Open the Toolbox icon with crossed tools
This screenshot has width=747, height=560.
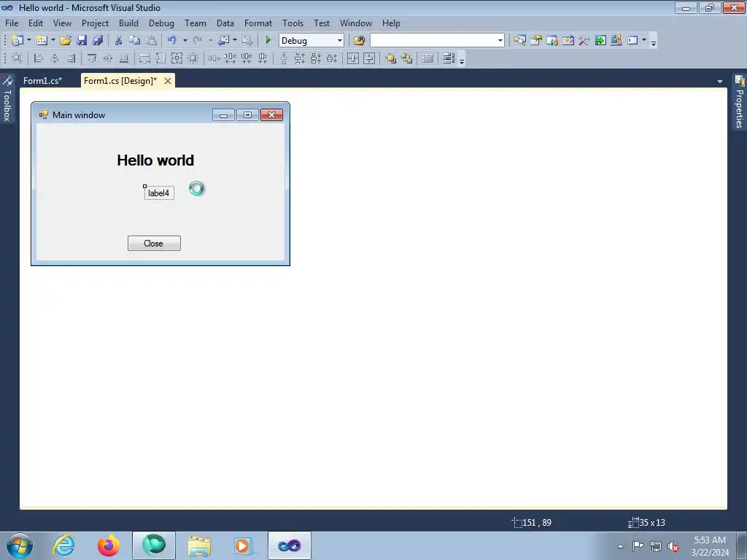[x=584, y=41]
